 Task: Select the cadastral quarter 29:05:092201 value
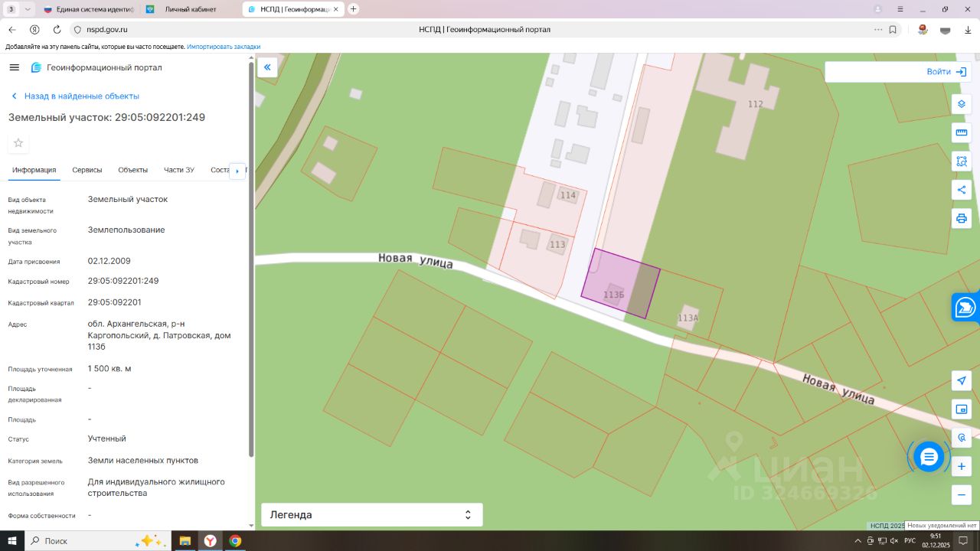(x=115, y=302)
